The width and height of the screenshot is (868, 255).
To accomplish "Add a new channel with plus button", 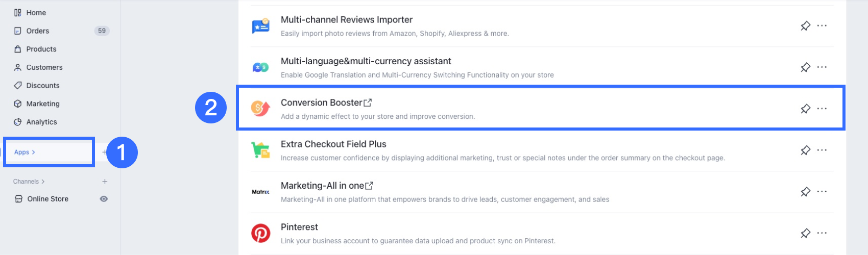I will coord(105,182).
